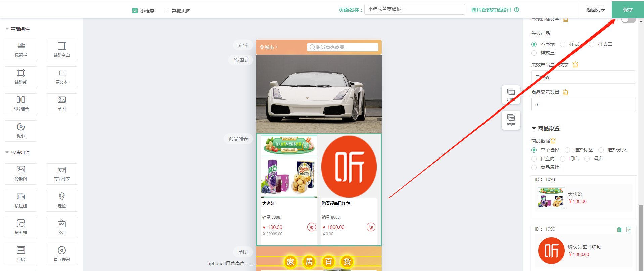This screenshot has height=271, width=644.
Task: Select the 标题栏 title bar component
Action: (x=21, y=50)
